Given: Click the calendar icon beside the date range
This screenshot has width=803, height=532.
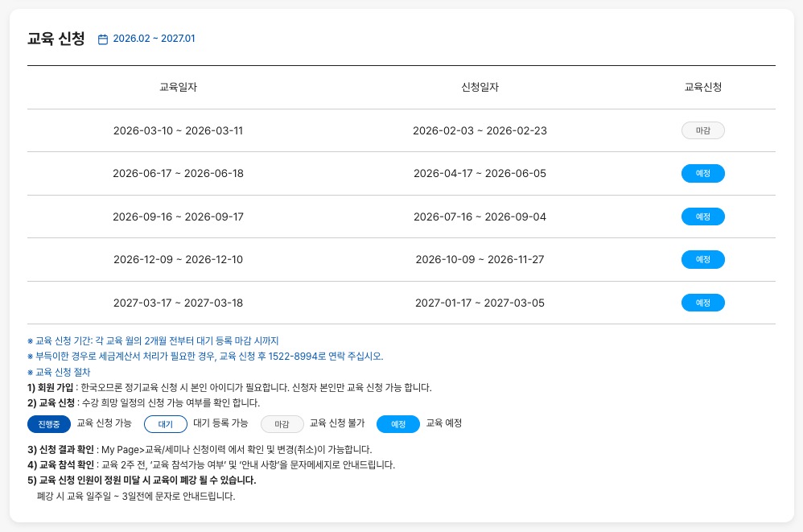Looking at the screenshot, I should click(102, 39).
